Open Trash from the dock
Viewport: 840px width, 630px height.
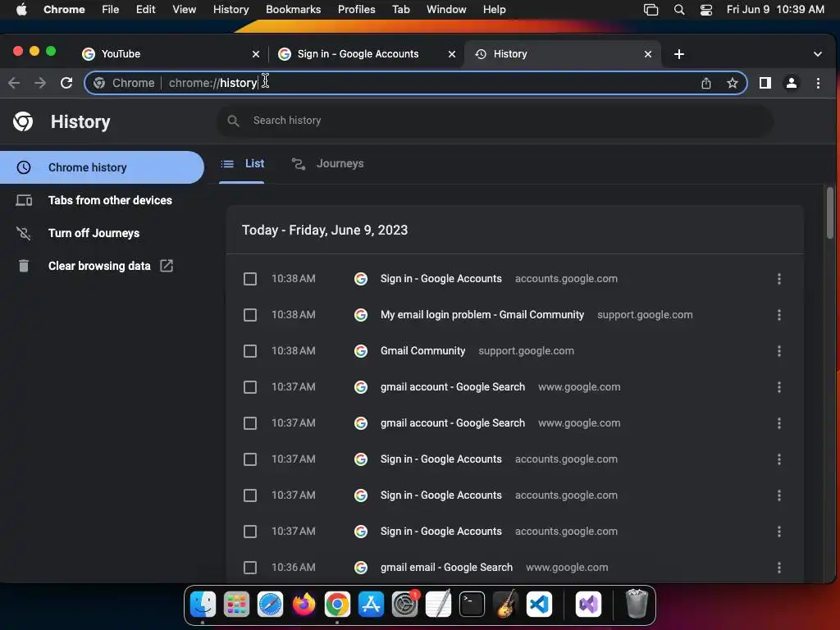click(637, 605)
